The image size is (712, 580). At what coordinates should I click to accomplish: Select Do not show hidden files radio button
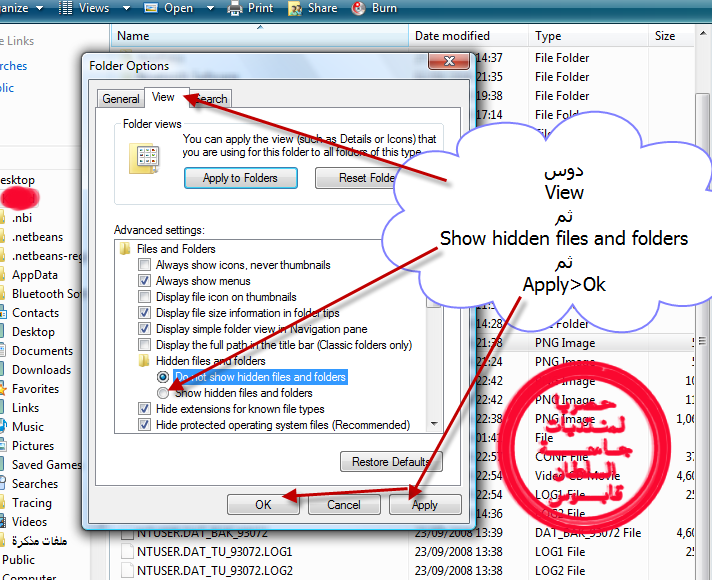coord(163,377)
